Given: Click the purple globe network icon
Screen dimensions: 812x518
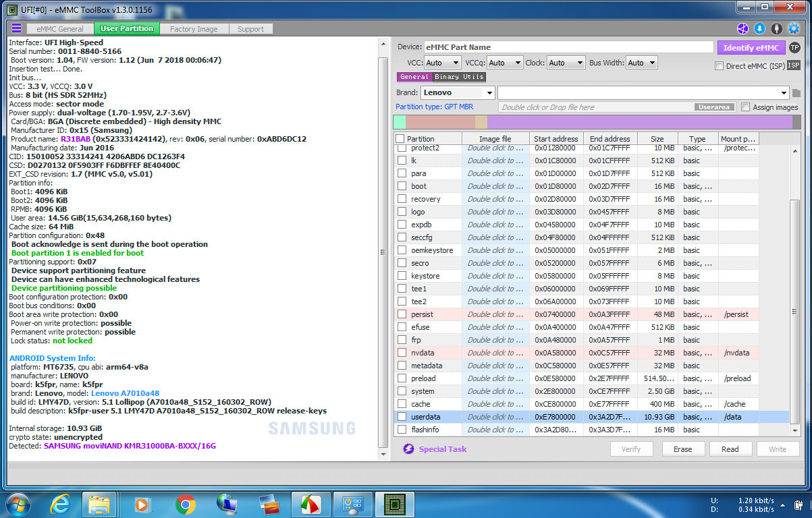Looking at the screenshot, I should point(742,28).
